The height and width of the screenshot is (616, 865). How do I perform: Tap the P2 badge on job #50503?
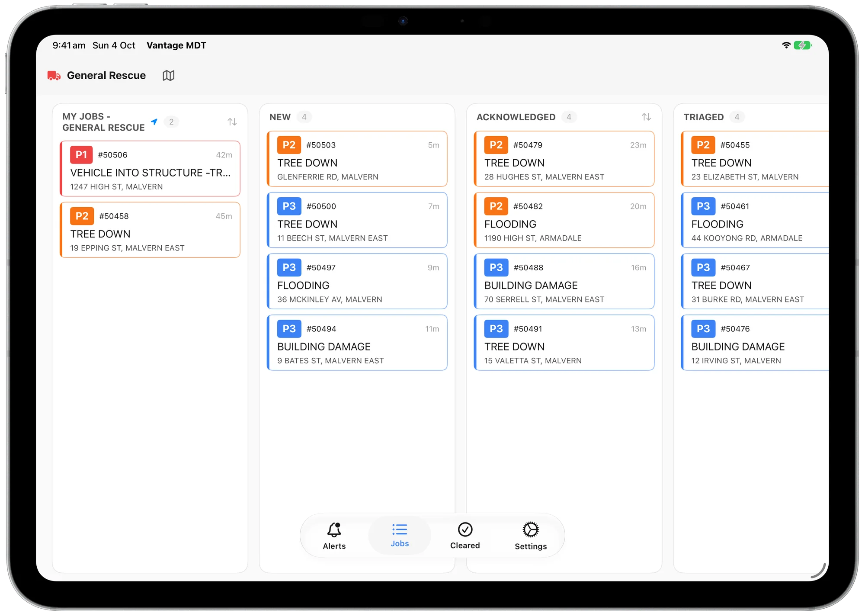click(289, 145)
